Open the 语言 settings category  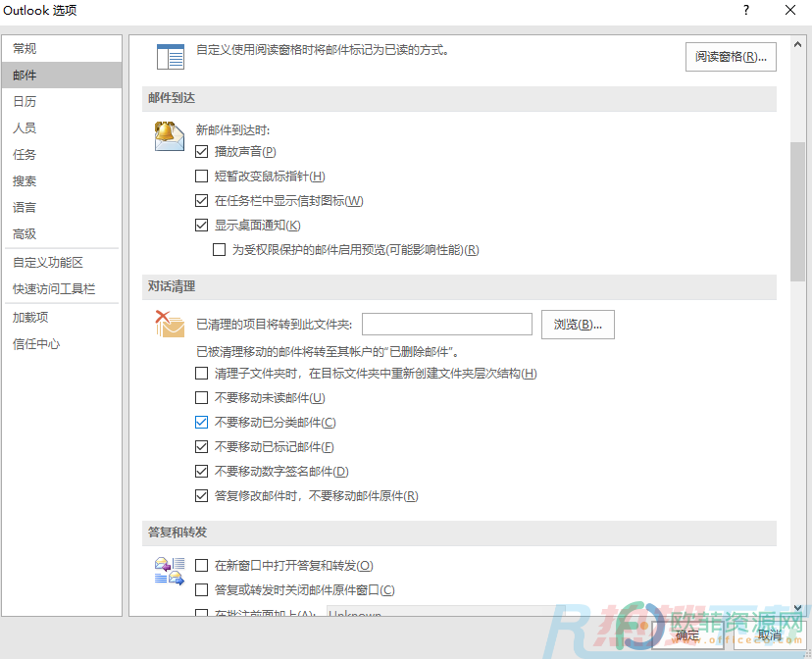[x=62, y=208]
